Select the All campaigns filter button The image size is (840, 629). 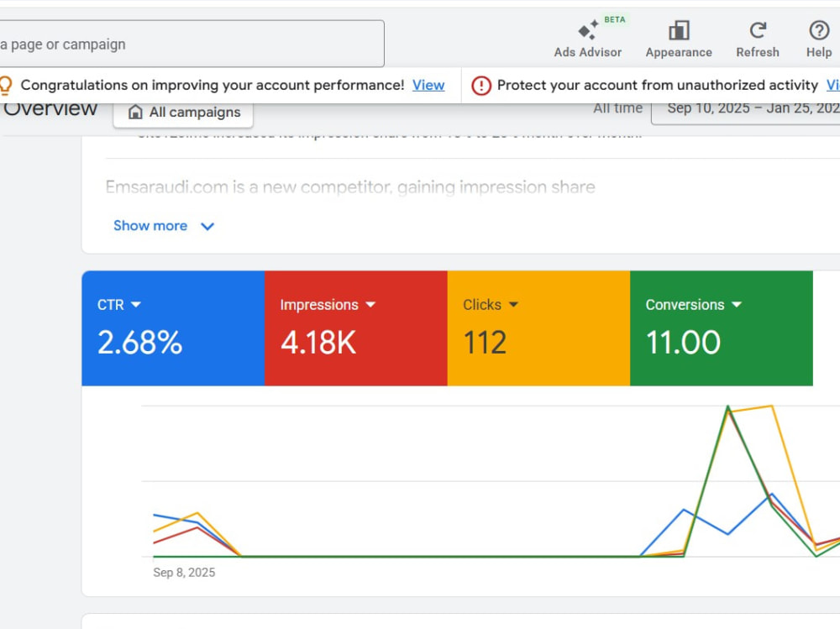click(183, 112)
